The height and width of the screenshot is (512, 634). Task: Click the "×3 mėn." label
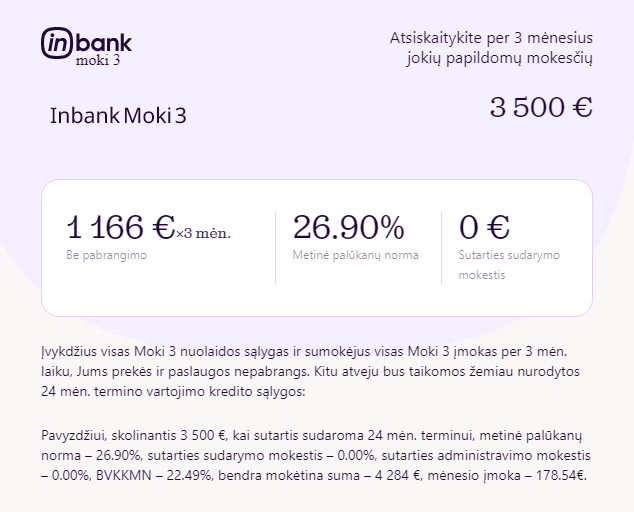(x=203, y=235)
